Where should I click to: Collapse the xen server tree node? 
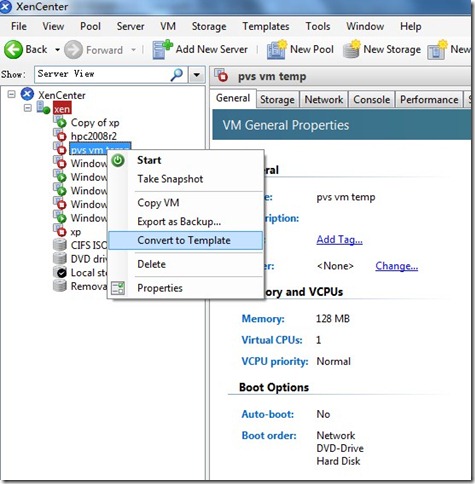tap(28, 108)
